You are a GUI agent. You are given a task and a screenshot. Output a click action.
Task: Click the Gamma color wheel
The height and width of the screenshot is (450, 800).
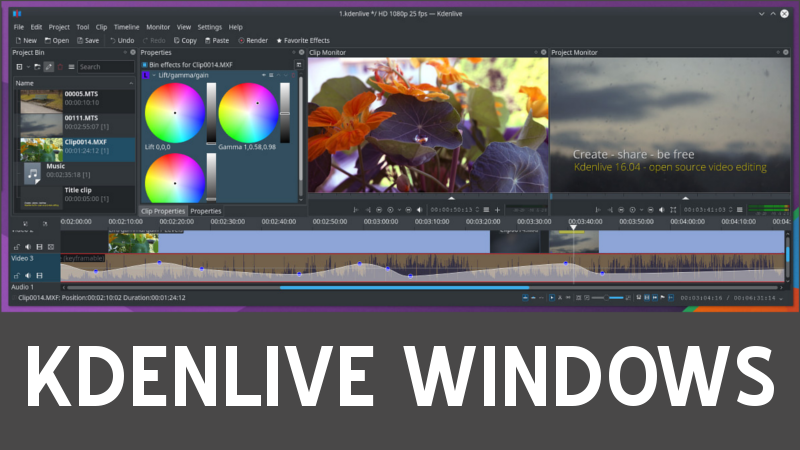[x=248, y=112]
